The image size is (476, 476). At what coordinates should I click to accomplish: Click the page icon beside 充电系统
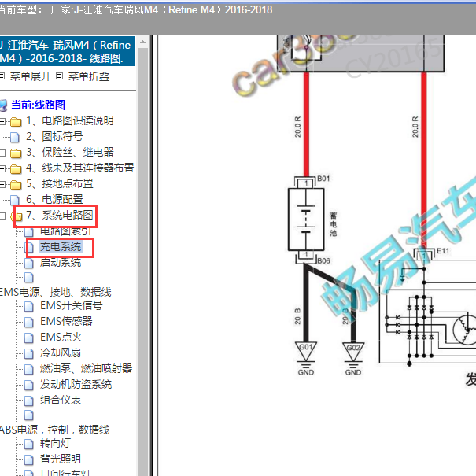(29, 248)
